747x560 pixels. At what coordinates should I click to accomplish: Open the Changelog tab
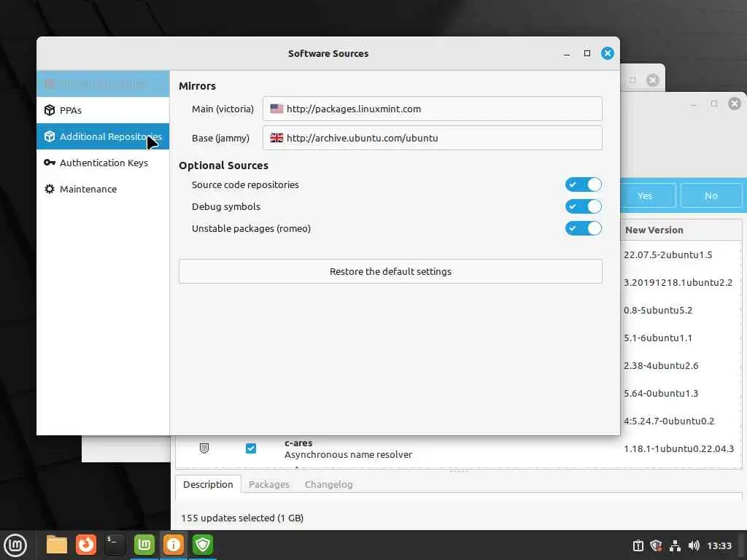coord(329,484)
